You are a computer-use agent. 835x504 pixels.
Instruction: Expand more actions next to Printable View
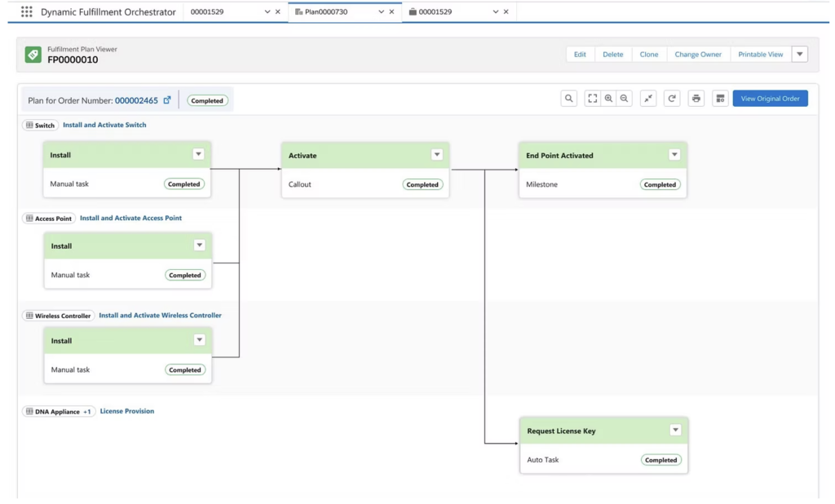pyautogui.click(x=800, y=54)
